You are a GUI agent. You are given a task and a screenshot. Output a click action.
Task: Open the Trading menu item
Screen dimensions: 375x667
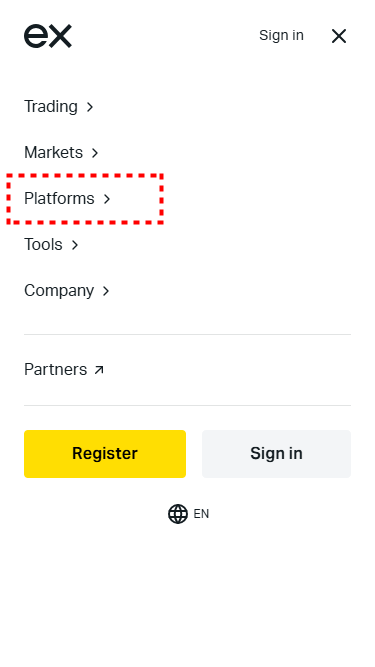51,106
